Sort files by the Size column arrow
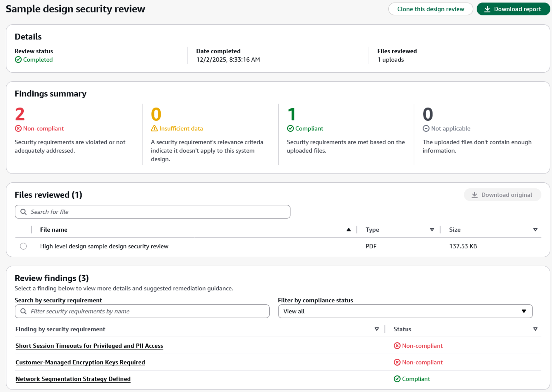Image resolution: width=552 pixels, height=392 pixels. (x=535, y=230)
